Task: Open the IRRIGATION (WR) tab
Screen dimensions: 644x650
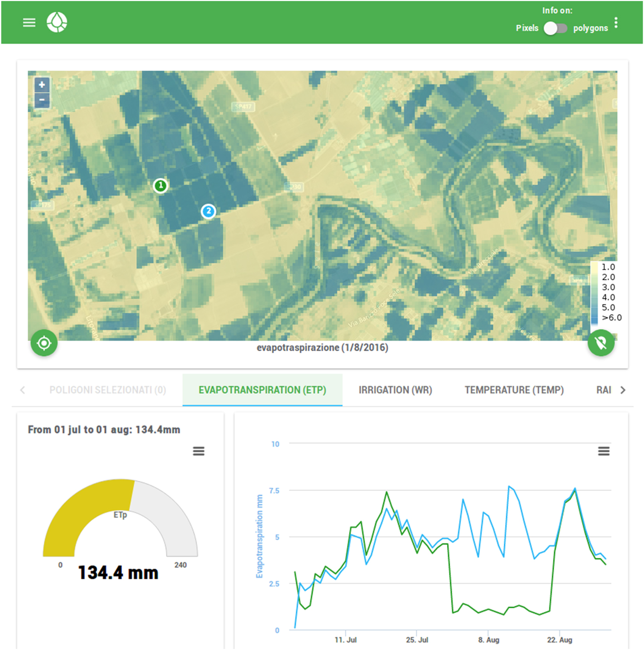Action: point(395,390)
